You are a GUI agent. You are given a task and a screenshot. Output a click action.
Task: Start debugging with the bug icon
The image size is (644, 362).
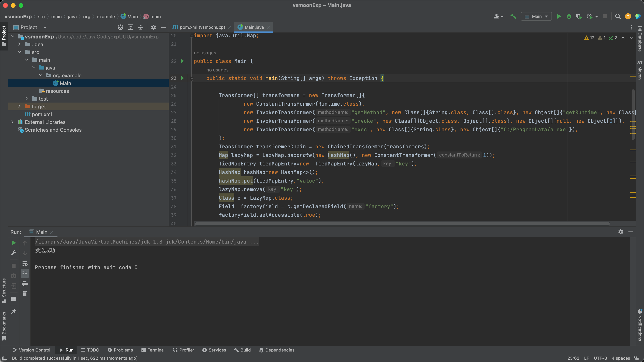(569, 17)
